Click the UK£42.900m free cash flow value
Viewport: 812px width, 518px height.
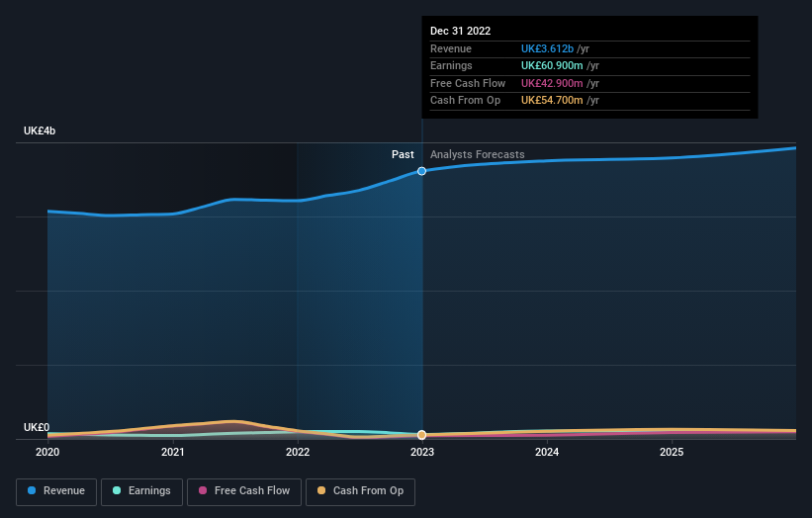[552, 83]
